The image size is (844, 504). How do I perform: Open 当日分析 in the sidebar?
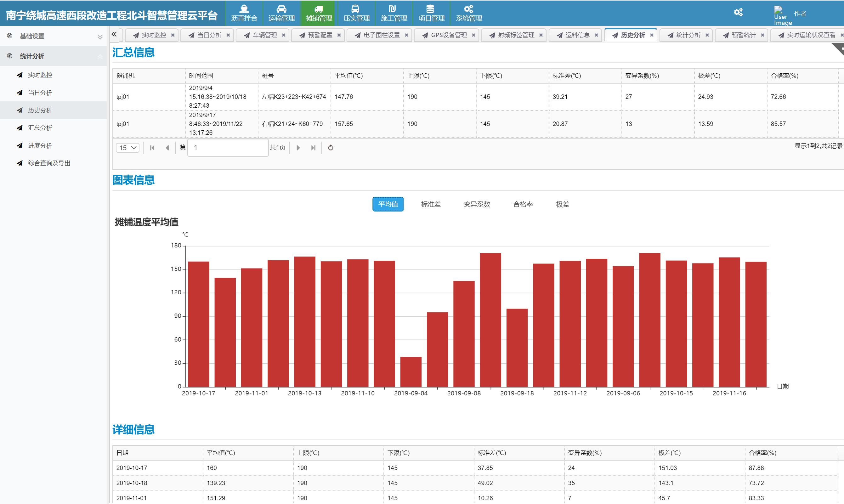pos(40,92)
